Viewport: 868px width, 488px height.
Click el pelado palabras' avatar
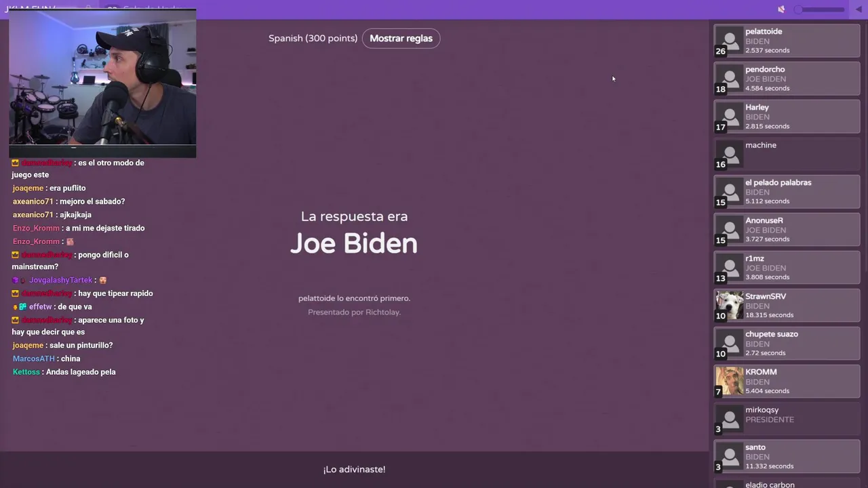pyautogui.click(x=730, y=192)
